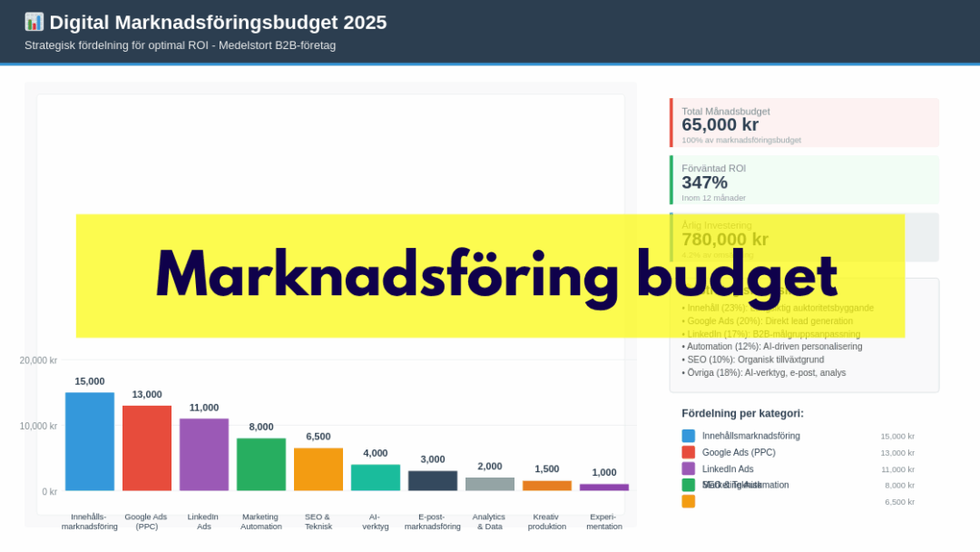This screenshot has height=552, width=980.
Task: Click the Analytics & Data x-axis label
Action: pyautogui.click(x=489, y=521)
